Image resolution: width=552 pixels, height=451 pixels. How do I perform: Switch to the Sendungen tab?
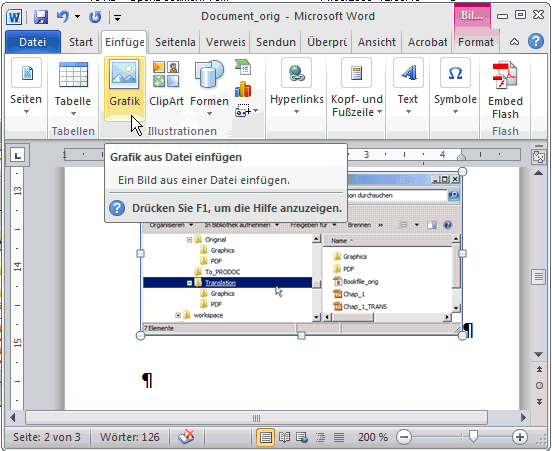tap(276, 42)
